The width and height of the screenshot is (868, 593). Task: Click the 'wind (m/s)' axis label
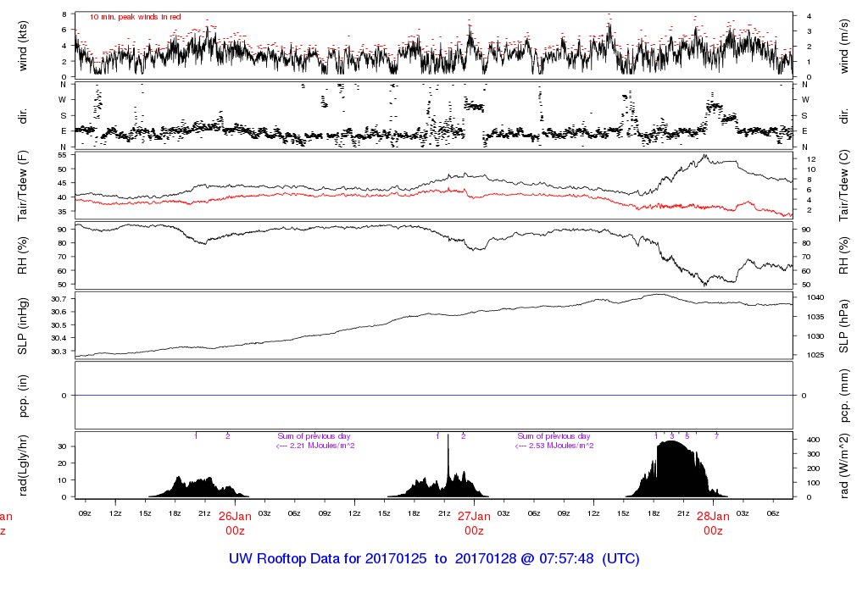coord(843,47)
